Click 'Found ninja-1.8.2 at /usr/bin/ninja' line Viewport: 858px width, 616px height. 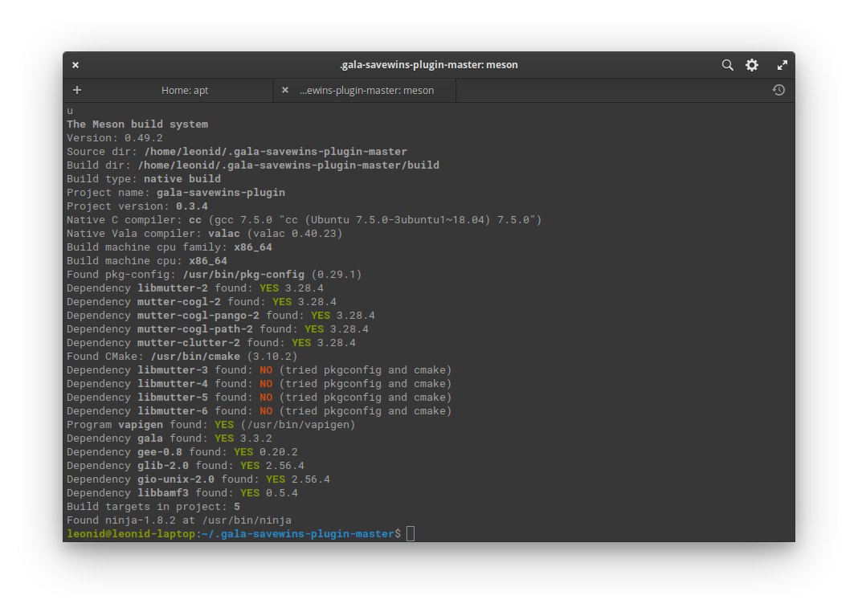tap(179, 520)
